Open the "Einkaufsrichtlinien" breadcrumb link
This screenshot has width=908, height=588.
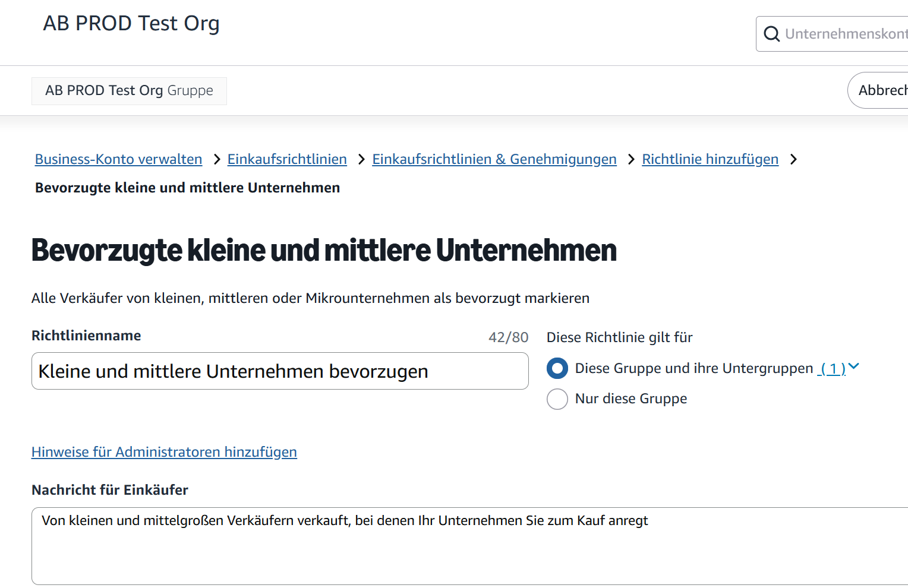[287, 159]
